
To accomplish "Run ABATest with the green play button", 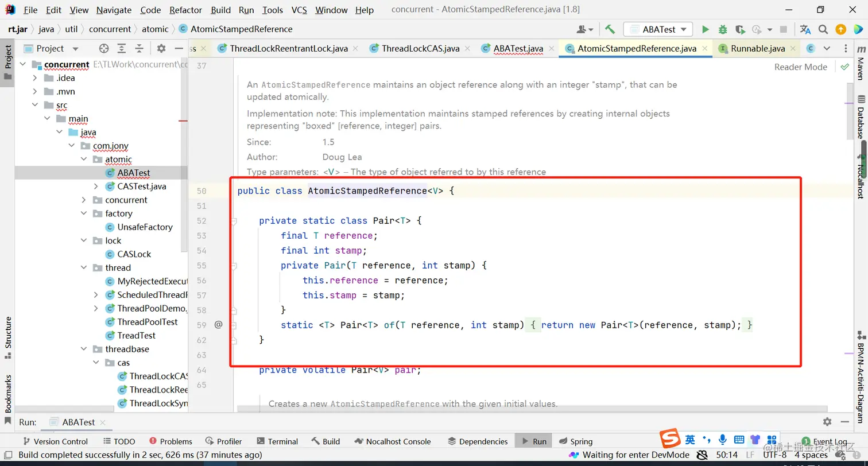I will pyautogui.click(x=706, y=29).
